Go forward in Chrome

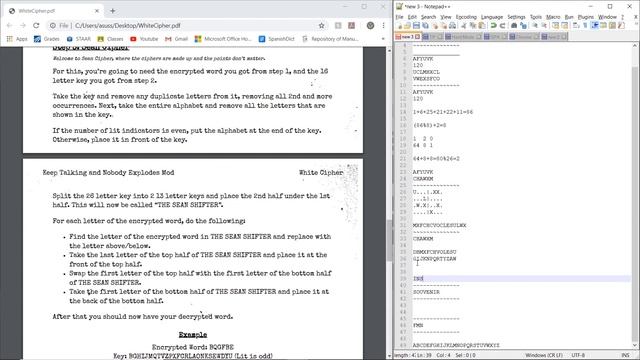(23, 25)
